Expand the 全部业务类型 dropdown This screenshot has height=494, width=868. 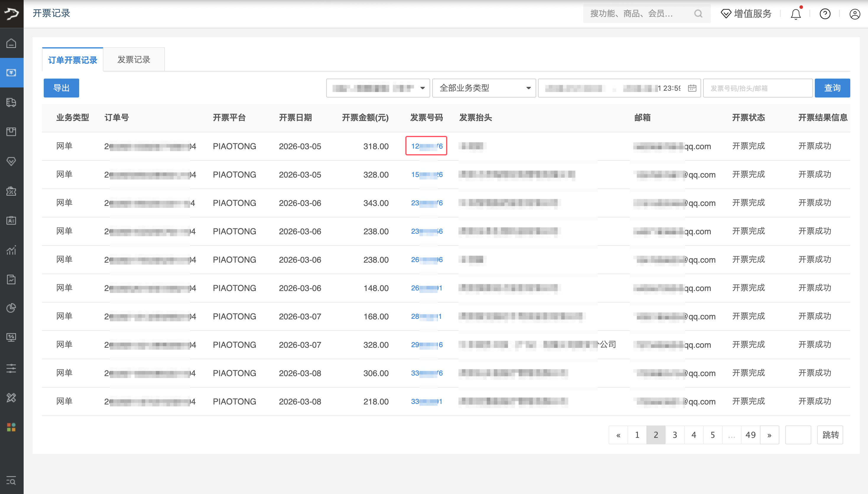pyautogui.click(x=484, y=88)
